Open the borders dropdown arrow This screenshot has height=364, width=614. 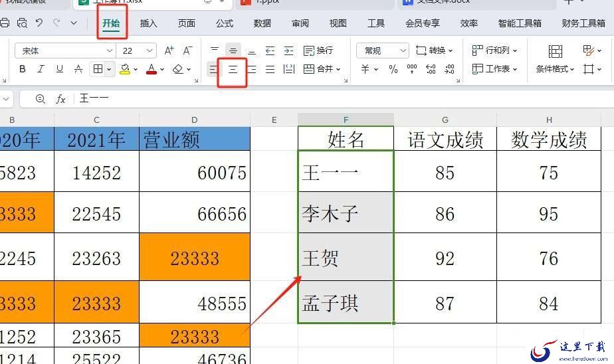(x=109, y=70)
